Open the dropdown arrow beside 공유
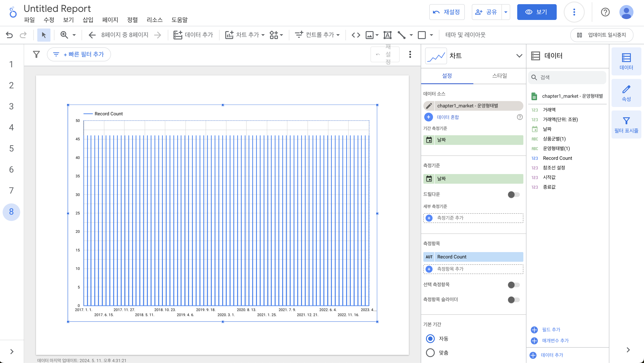This screenshot has height=363, width=644. pyautogui.click(x=506, y=12)
